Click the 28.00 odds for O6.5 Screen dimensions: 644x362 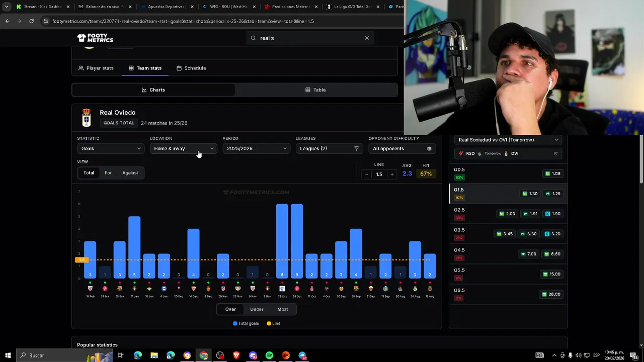[x=552, y=294]
